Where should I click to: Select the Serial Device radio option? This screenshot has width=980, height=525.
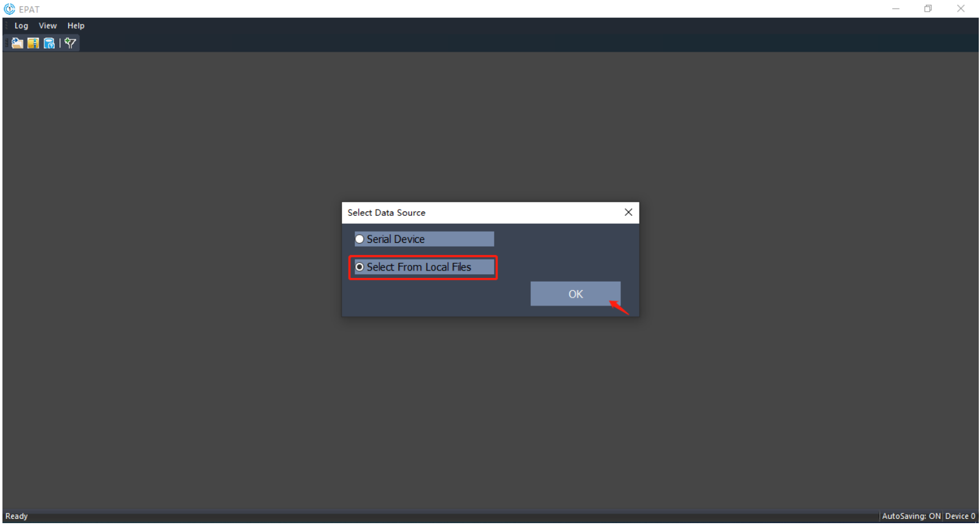tap(360, 239)
